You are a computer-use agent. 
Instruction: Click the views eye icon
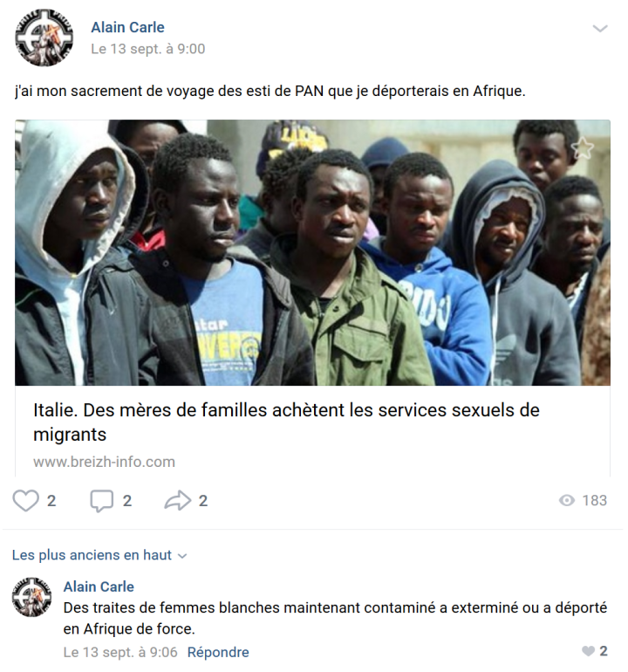[566, 500]
